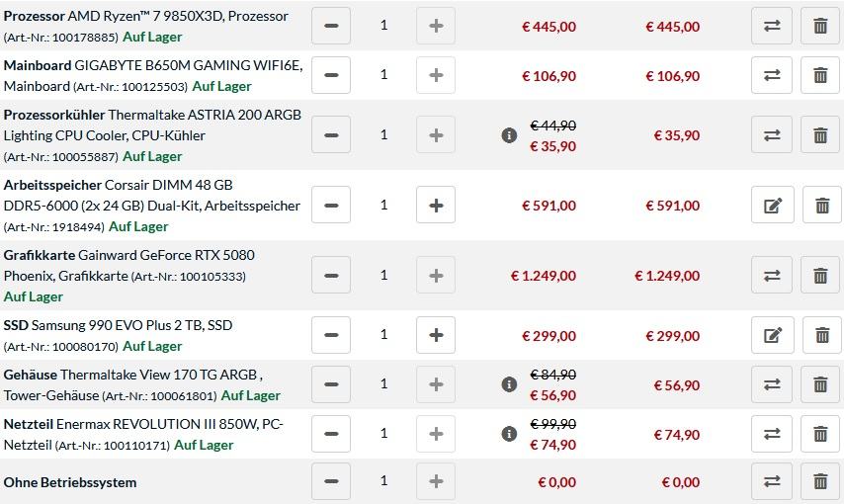Decrease quantity of AMD Ryzen processor
The width and height of the screenshot is (844, 504).
click(331, 26)
